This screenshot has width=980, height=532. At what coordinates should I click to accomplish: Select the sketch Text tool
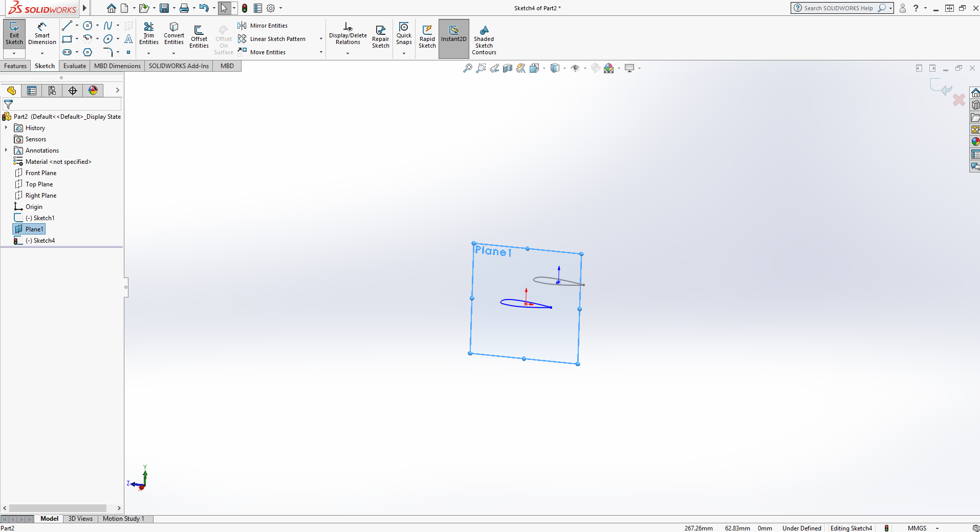point(128,39)
